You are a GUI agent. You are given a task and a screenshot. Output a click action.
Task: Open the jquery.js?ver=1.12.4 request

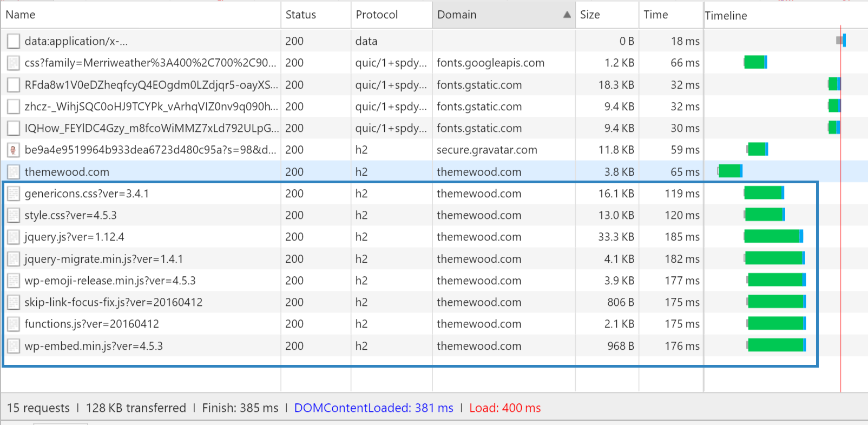(x=74, y=237)
